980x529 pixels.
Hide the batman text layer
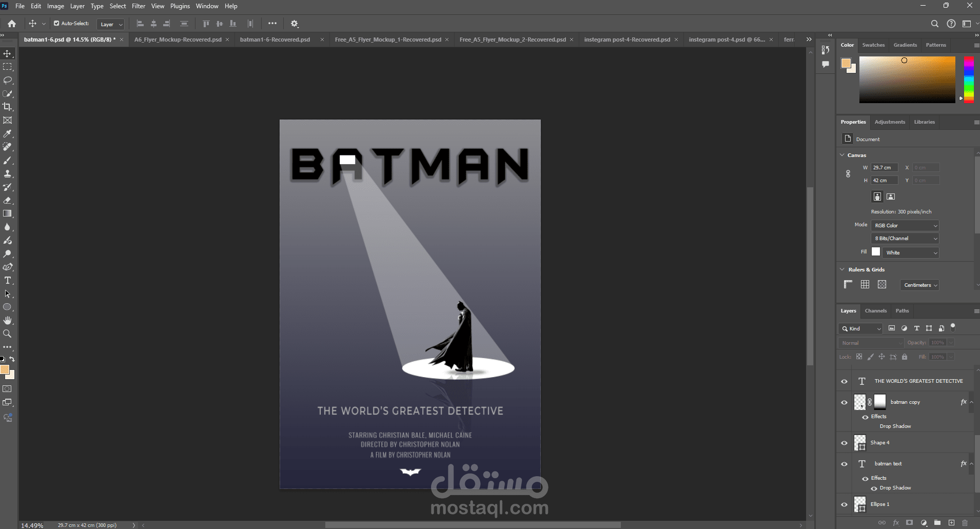coord(844,464)
